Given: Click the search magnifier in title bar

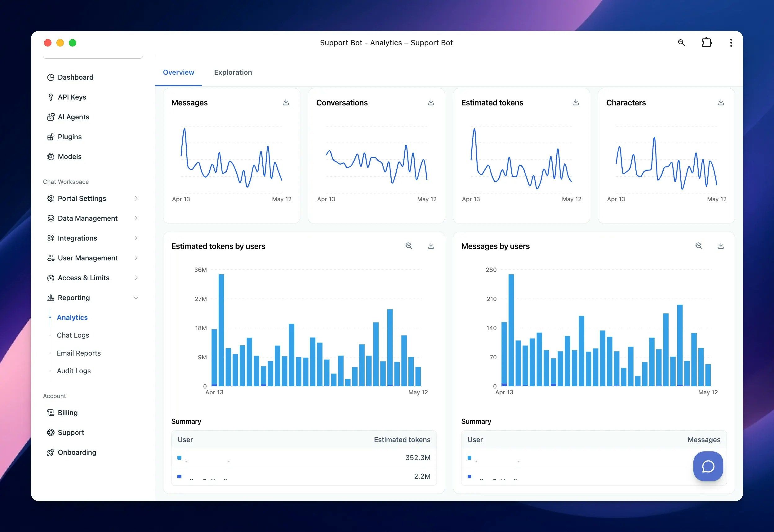Looking at the screenshot, I should (x=681, y=43).
